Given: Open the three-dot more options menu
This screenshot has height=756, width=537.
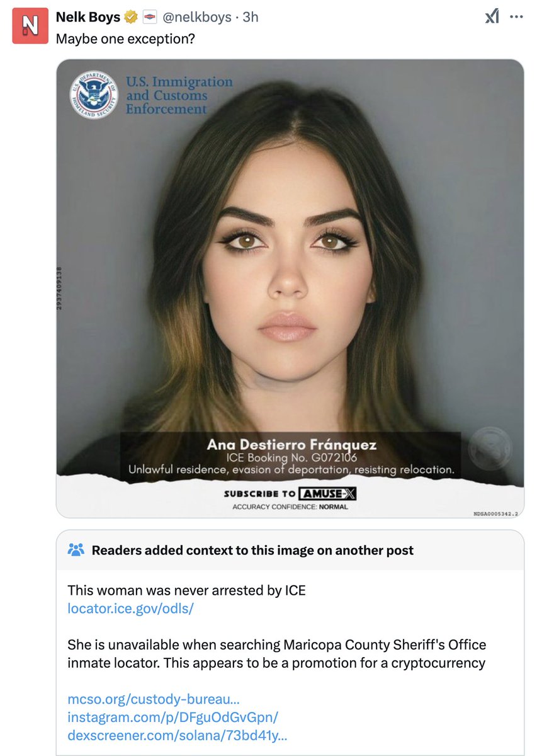Looking at the screenshot, I should (516, 17).
